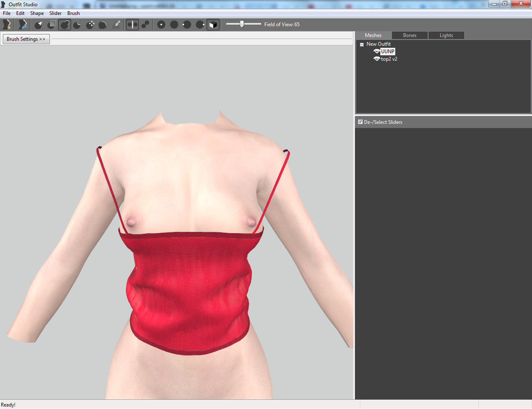
Task: Select the UUNP mesh entry
Action: [x=388, y=52]
